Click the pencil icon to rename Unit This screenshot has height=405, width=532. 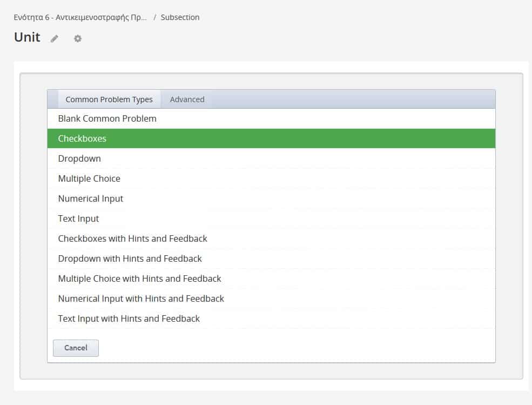(55, 39)
